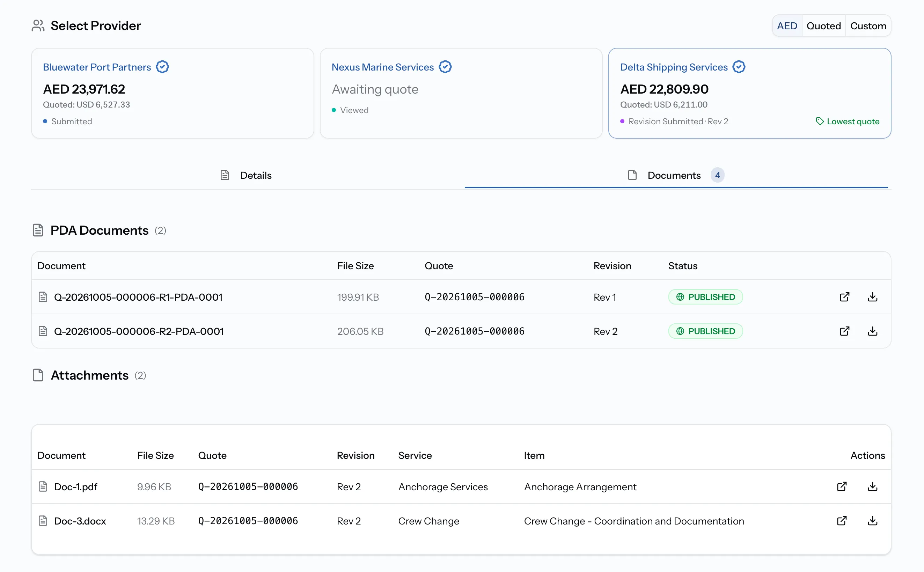Click the Revision Submitted · Rev 2 status
The image size is (924, 572).
674,122
